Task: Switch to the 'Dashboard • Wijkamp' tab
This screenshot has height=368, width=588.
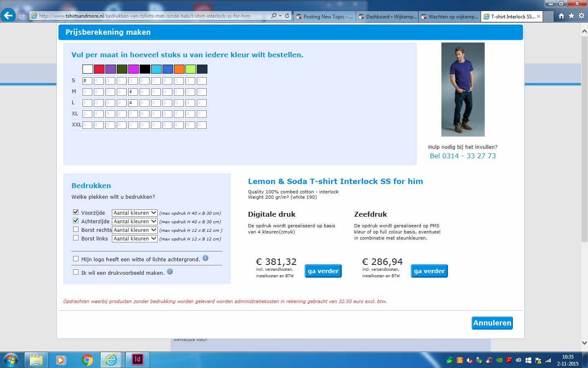Action: coord(387,16)
